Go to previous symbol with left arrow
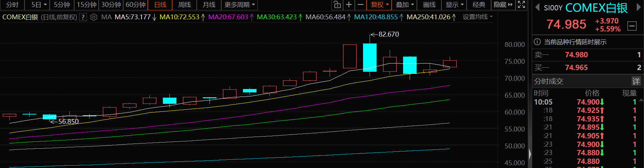Viewport: 644px width, 168px height. click(537, 8)
